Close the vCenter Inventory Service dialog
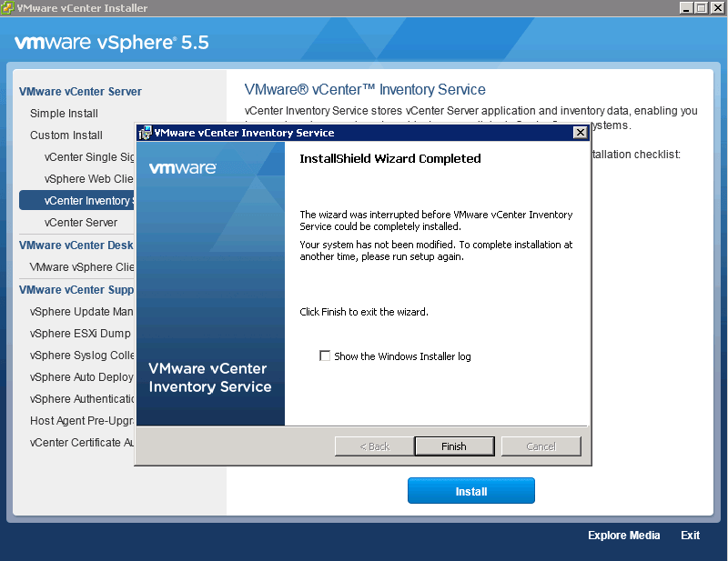The width and height of the screenshot is (728, 561). [x=580, y=133]
